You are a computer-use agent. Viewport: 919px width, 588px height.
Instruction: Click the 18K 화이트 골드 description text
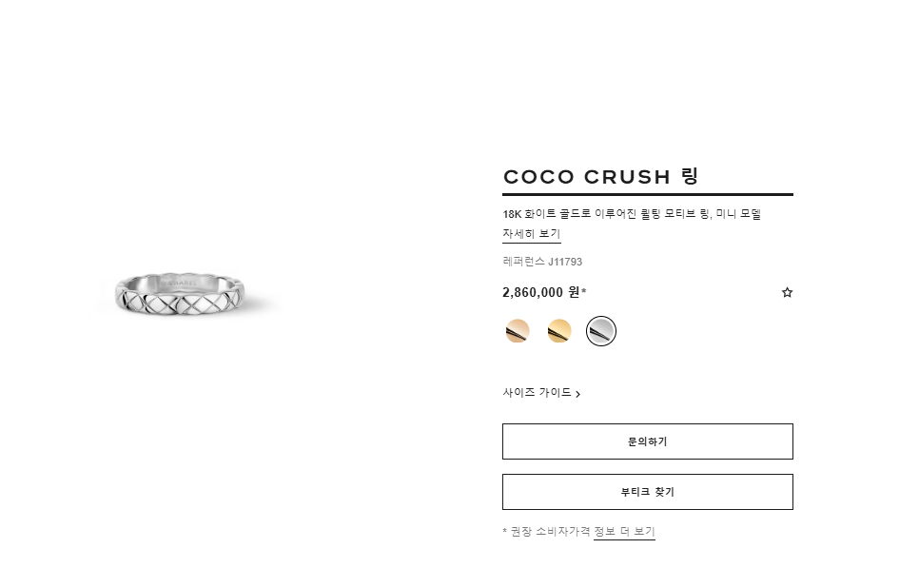click(x=632, y=214)
